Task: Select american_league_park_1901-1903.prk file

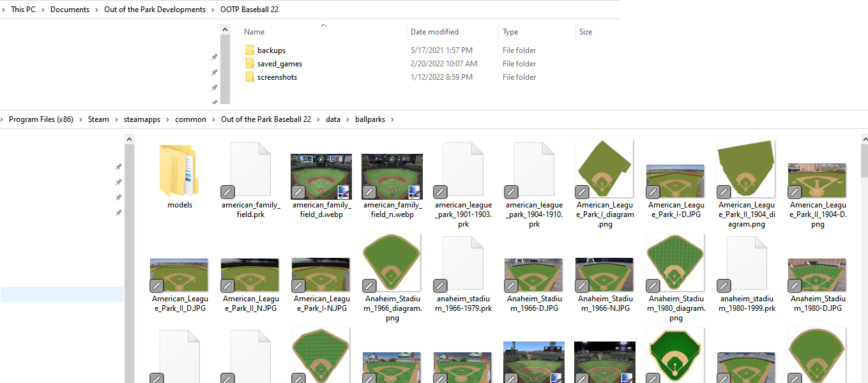Action: tap(463, 172)
